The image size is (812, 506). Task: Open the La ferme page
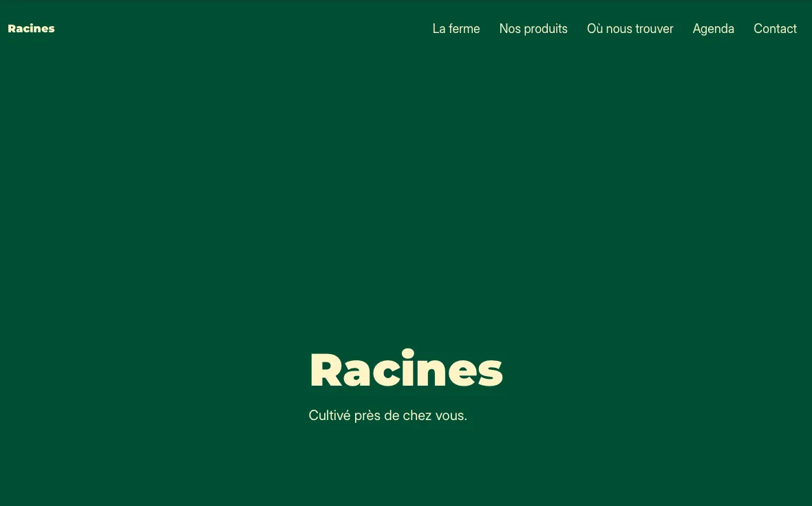click(x=456, y=28)
